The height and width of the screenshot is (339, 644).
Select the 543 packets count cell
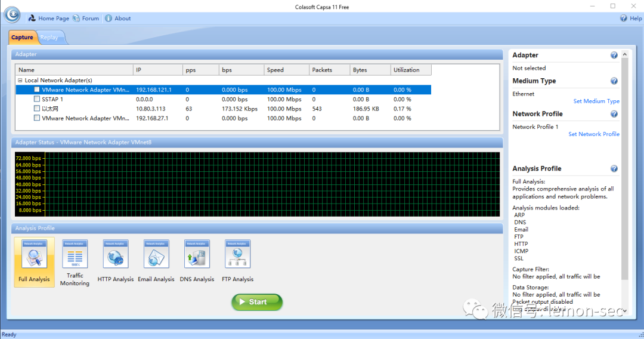tap(317, 109)
